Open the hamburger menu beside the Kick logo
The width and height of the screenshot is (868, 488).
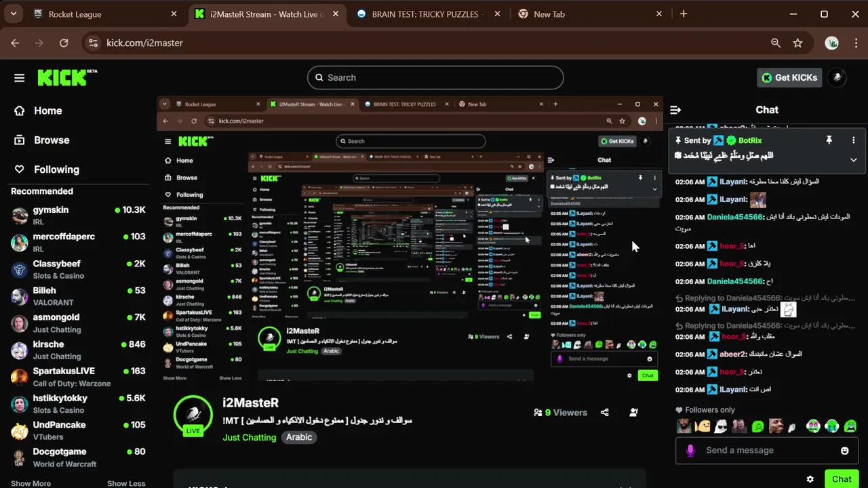click(19, 78)
